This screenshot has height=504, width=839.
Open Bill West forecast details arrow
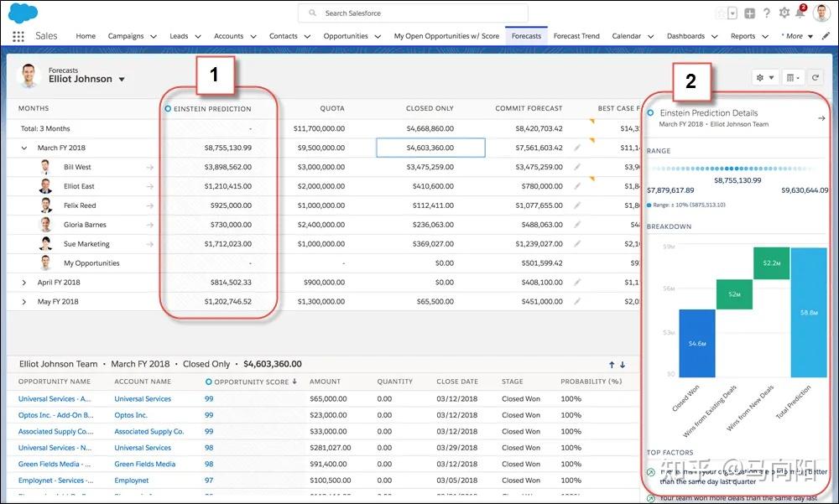[150, 168]
